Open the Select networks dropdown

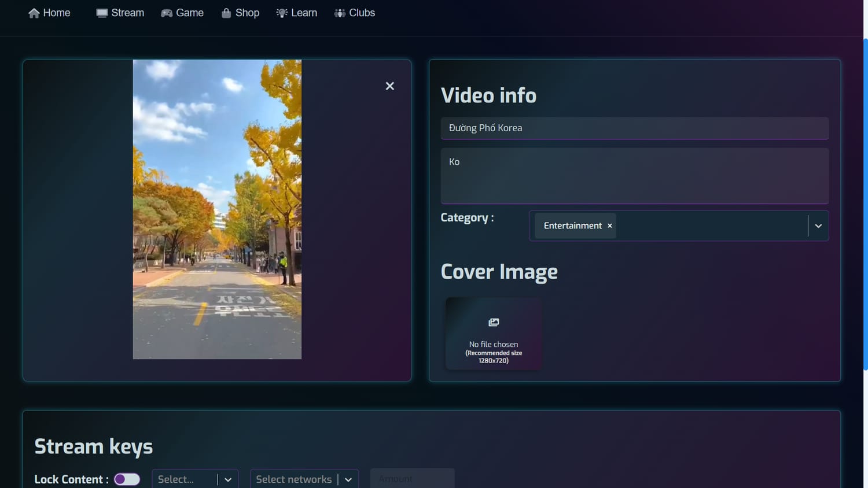click(x=304, y=479)
